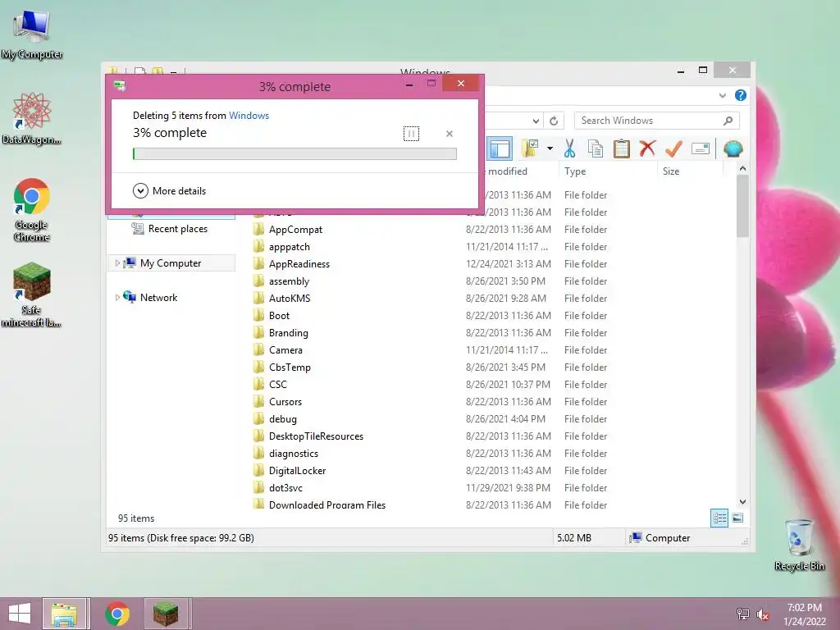Select the CSC folder
The height and width of the screenshot is (630, 840).
[277, 384]
